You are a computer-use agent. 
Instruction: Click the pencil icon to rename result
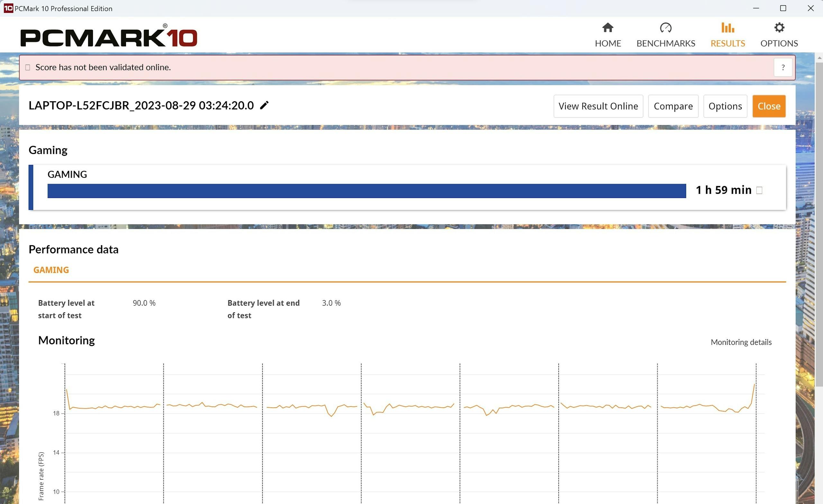pyautogui.click(x=264, y=105)
